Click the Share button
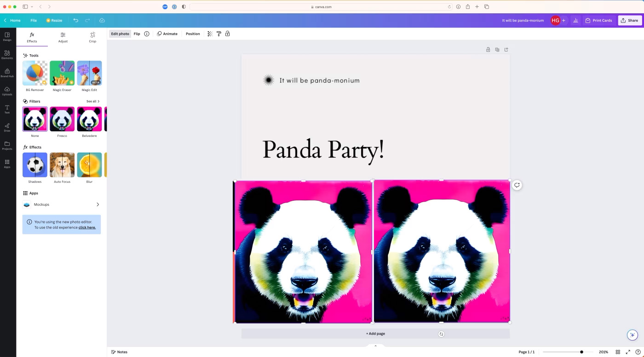 [629, 21]
